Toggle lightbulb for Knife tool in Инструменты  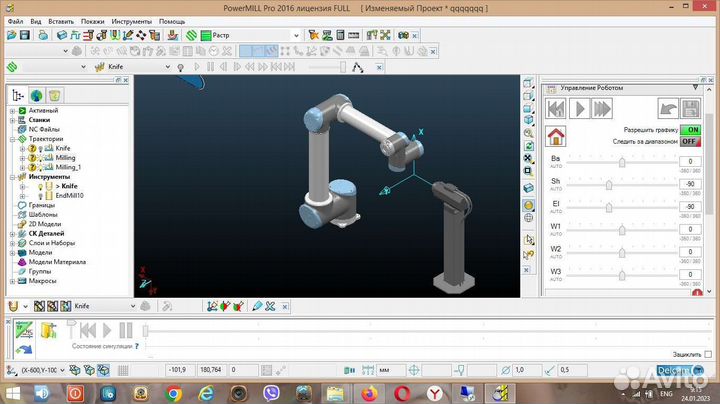pyautogui.click(x=40, y=186)
